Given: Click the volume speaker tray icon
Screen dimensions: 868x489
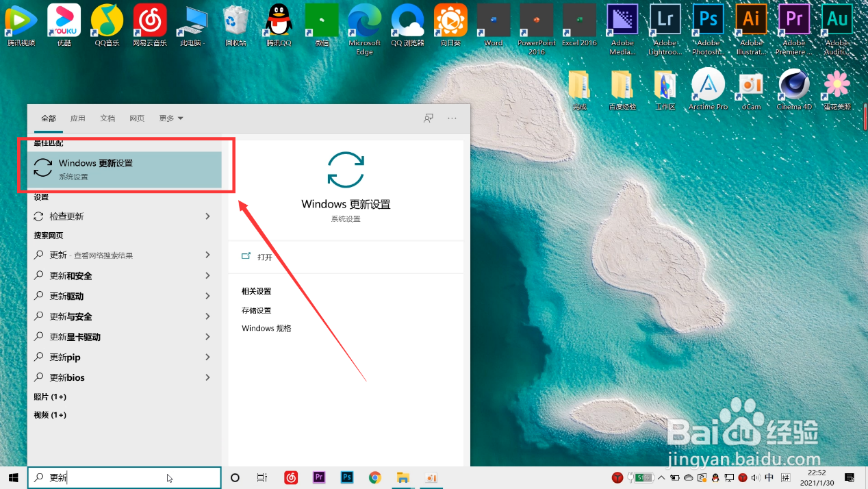Looking at the screenshot, I should pyautogui.click(x=755, y=477).
